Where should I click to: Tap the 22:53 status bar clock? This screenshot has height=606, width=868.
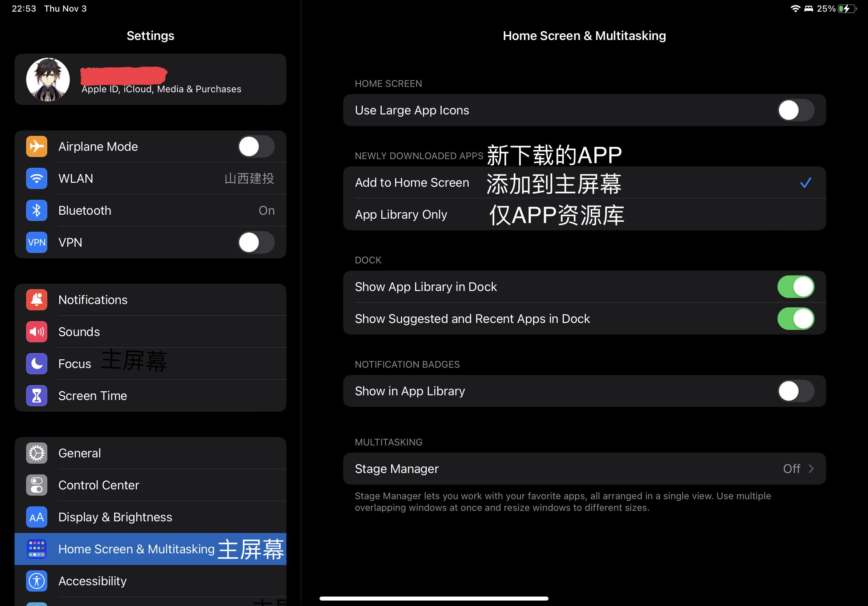tap(24, 8)
